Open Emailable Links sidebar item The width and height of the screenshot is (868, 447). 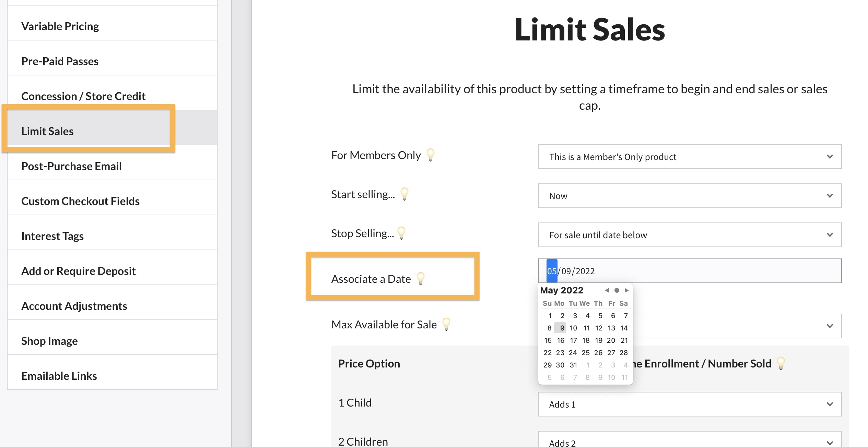[x=59, y=376]
